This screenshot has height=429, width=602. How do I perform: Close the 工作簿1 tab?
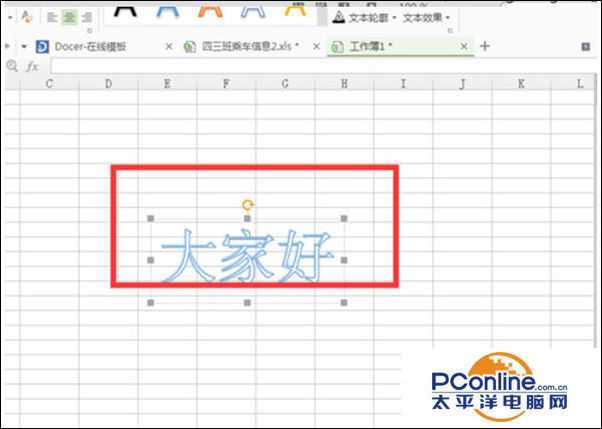point(464,46)
